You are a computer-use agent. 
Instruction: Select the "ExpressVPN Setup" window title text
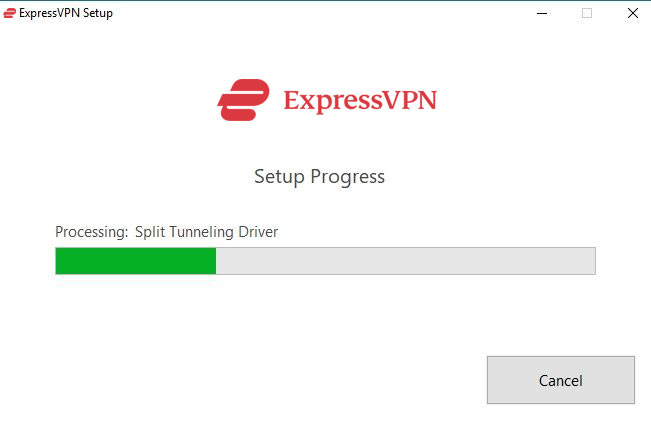[x=66, y=13]
